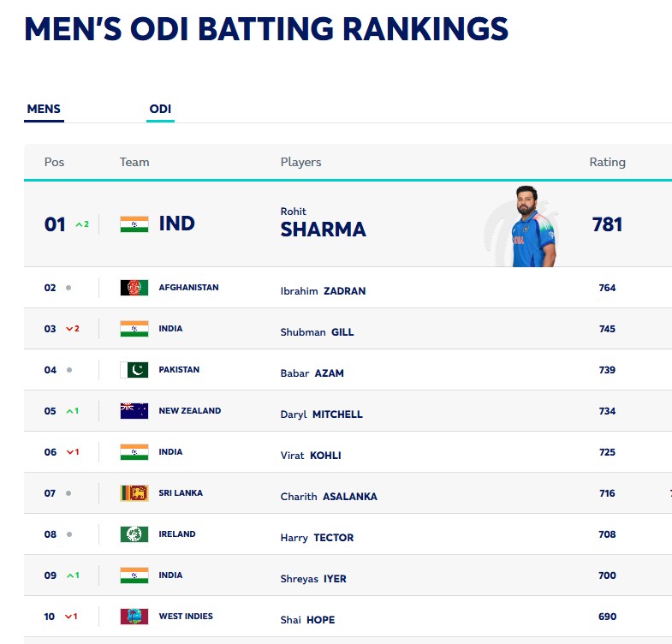Select the ODI format tab
This screenshot has height=644, width=672.
[160, 110]
